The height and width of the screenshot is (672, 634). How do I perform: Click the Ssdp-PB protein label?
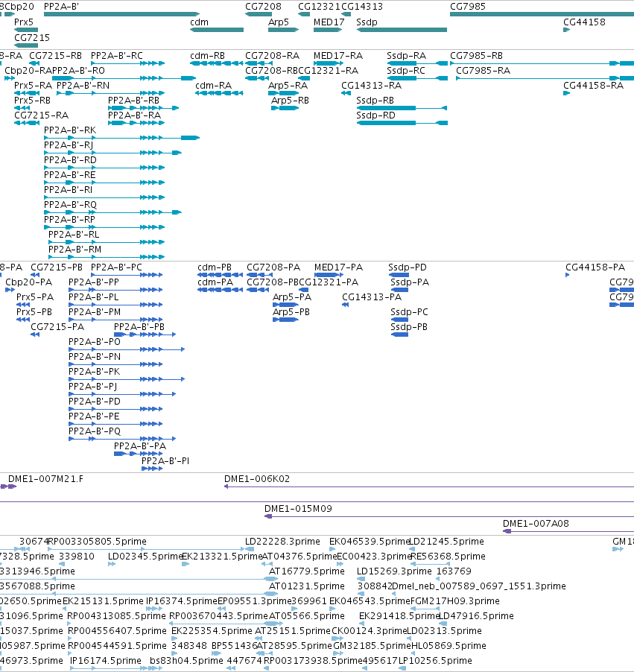[x=409, y=326]
